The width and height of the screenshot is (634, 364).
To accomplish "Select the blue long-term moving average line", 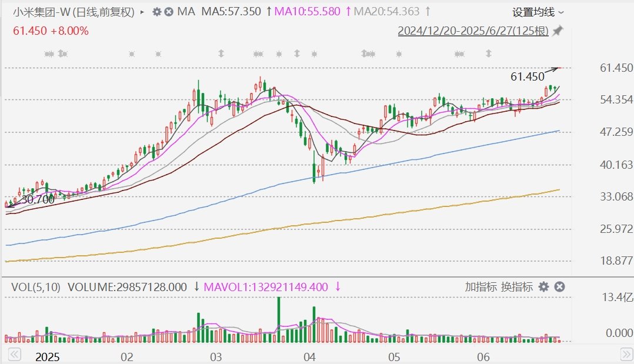I will coord(283,183).
